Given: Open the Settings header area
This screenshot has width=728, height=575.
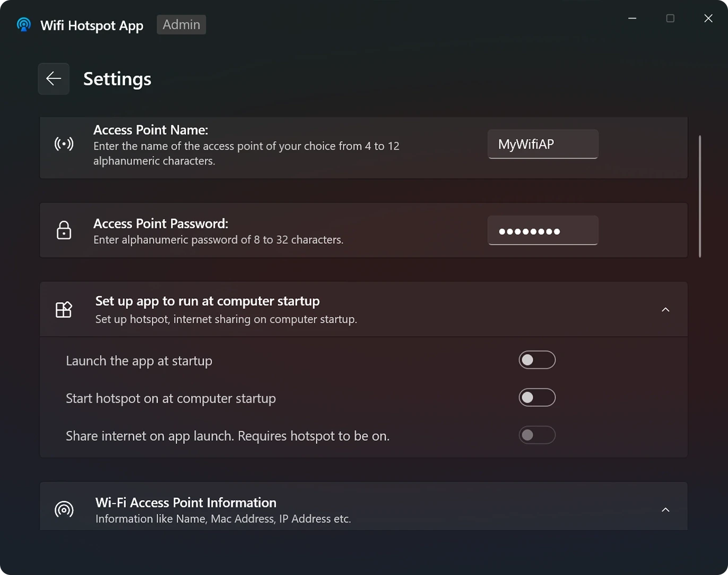Looking at the screenshot, I should (117, 79).
